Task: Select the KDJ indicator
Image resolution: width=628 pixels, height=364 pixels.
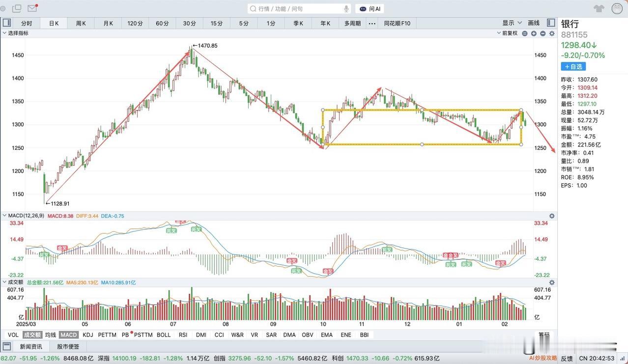Action: coord(88,335)
